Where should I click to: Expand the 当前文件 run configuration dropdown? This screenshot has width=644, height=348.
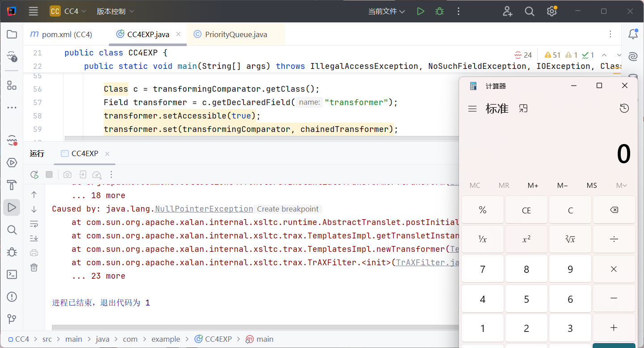pyautogui.click(x=386, y=12)
